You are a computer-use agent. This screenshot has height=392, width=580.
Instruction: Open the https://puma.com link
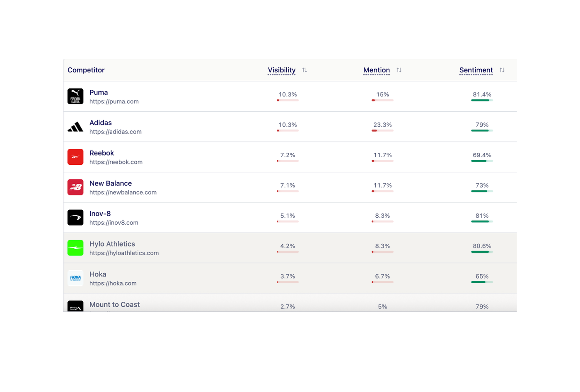(114, 101)
